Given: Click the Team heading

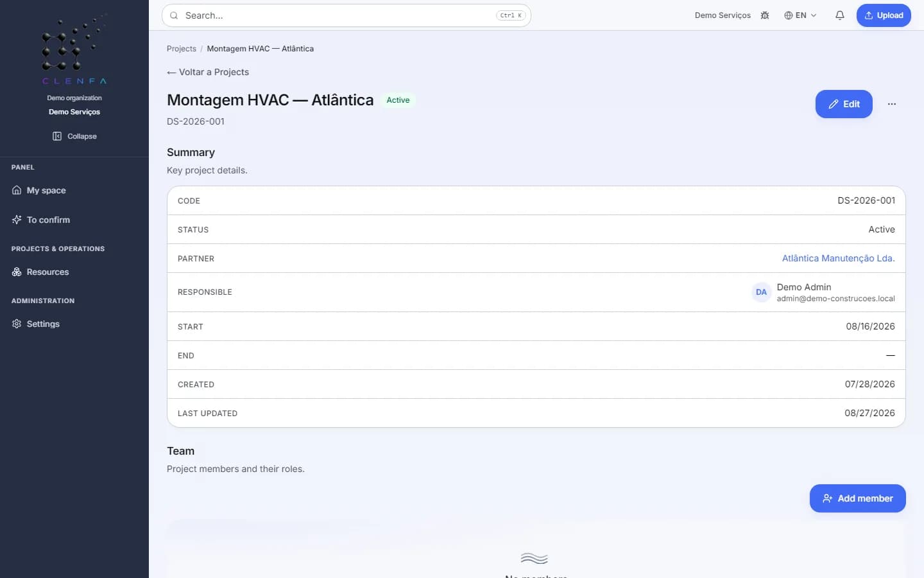Looking at the screenshot, I should (x=180, y=451).
